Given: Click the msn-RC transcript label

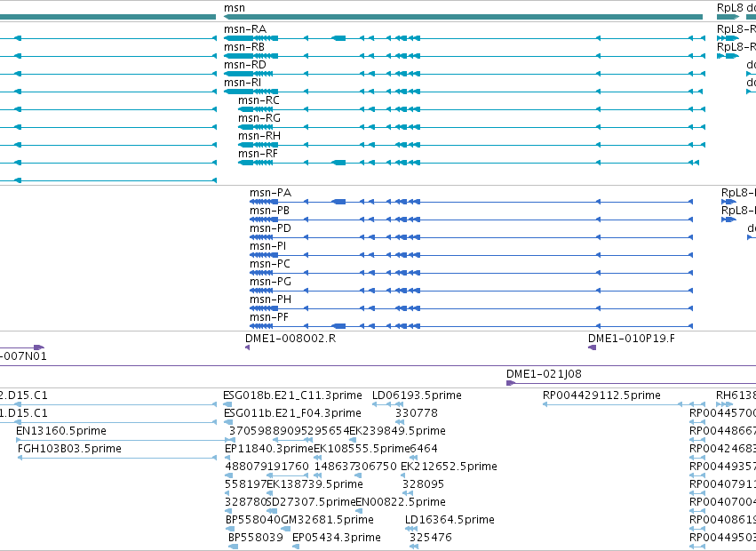Looking at the screenshot, I should point(259,100).
